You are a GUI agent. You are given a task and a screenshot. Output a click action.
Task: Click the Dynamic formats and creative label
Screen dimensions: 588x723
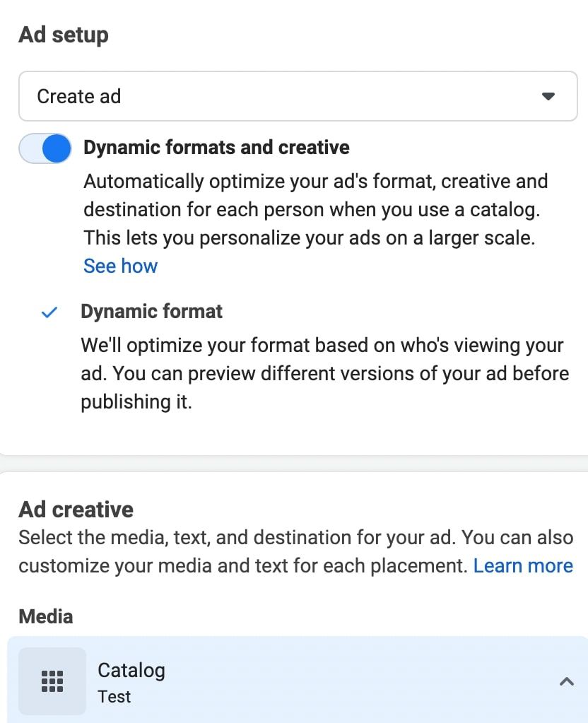tap(216, 147)
